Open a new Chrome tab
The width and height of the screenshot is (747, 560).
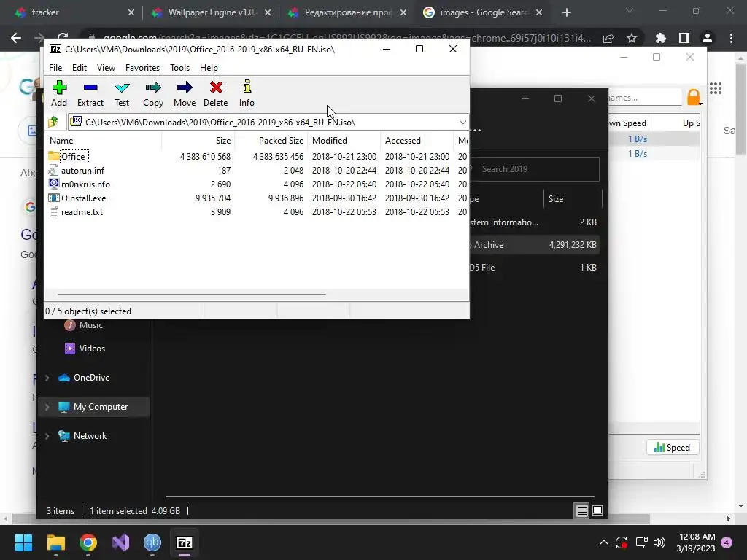tap(566, 13)
